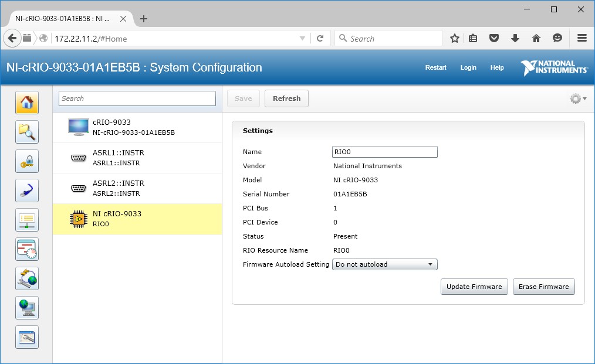Click the Erase Firmware button

click(544, 287)
